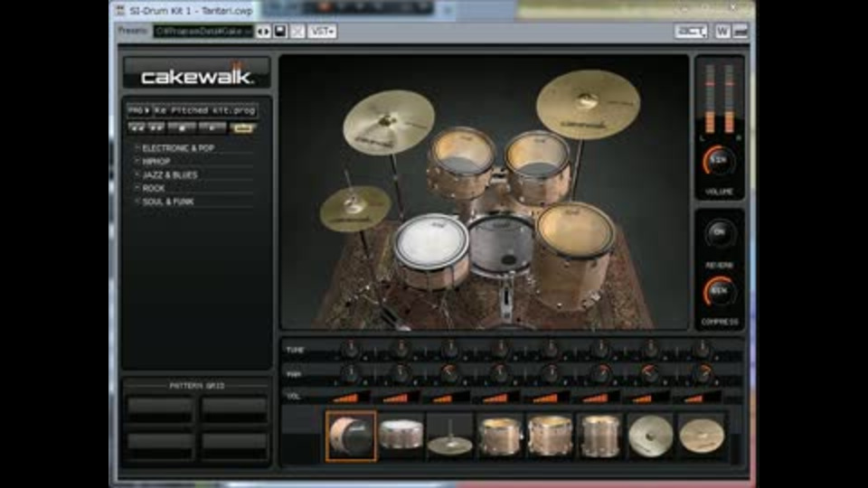Select the first tom pad after the hi-hat
This screenshot has height=488, width=868.
[500, 436]
